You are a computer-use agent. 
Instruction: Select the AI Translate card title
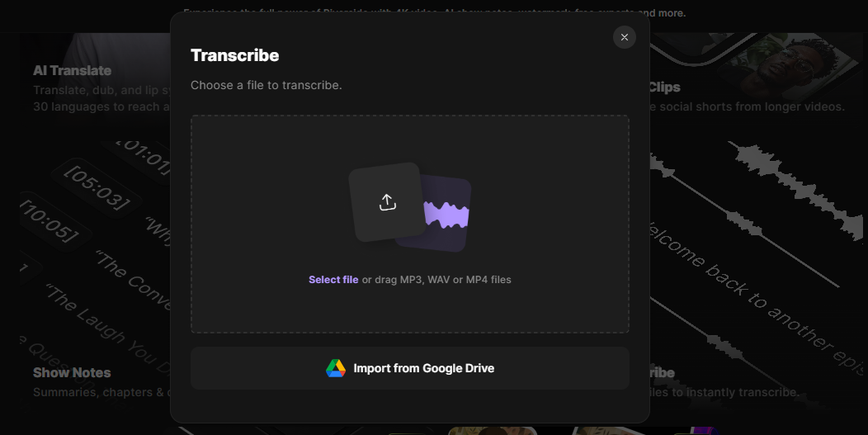(73, 71)
